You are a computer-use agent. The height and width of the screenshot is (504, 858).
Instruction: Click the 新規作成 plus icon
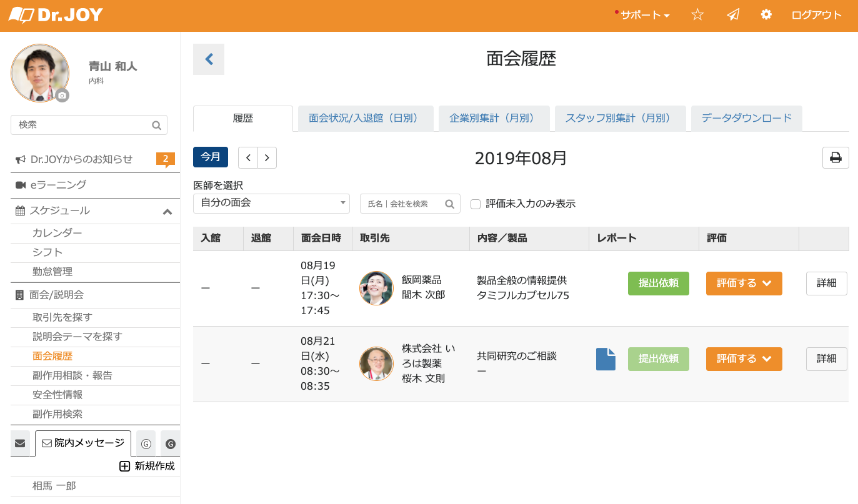124,466
